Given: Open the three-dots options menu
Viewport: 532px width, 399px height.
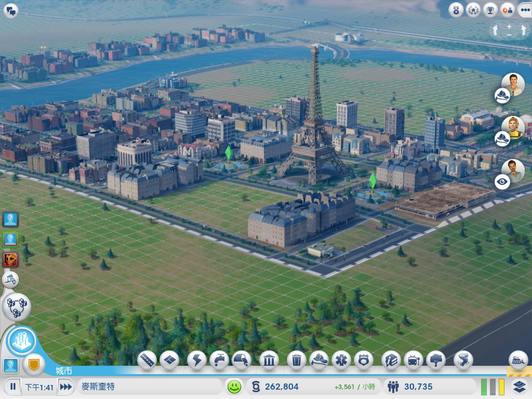Looking at the screenshot, I should 525,10.
